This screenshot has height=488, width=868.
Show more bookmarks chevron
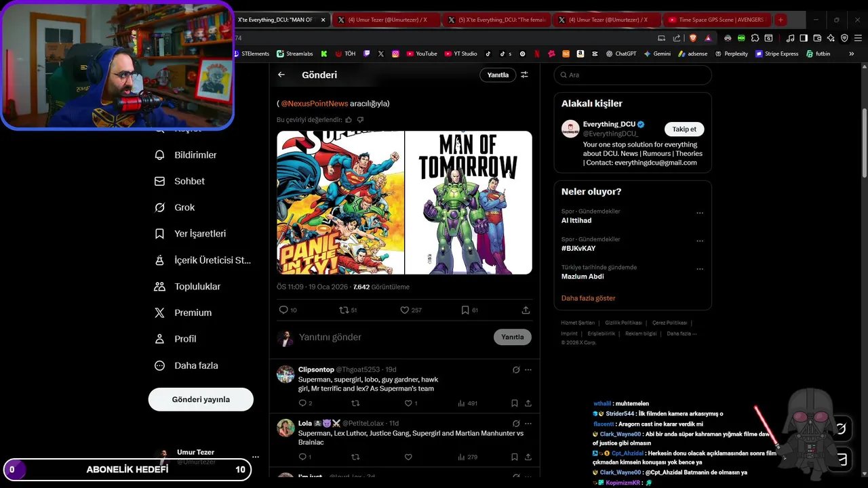click(852, 54)
